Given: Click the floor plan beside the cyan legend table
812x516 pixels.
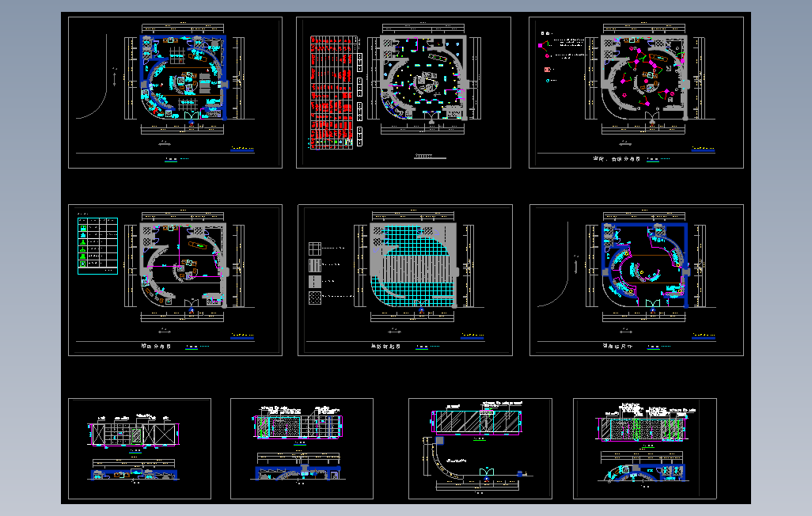Looking at the screenshot, I should (x=184, y=265).
